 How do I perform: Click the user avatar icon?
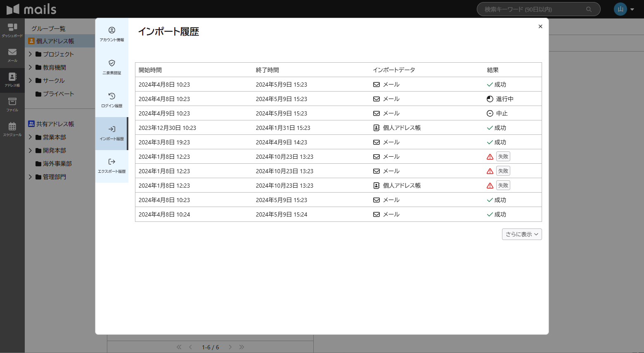coord(620,9)
